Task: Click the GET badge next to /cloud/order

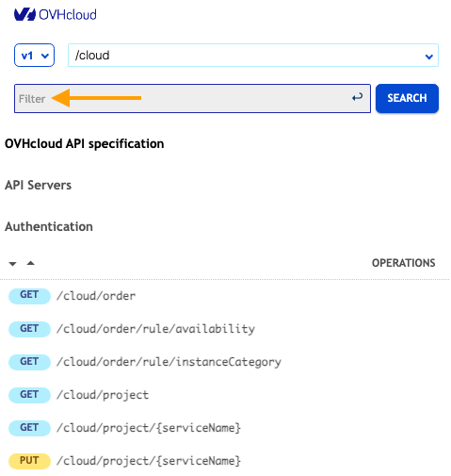Action: [29, 296]
